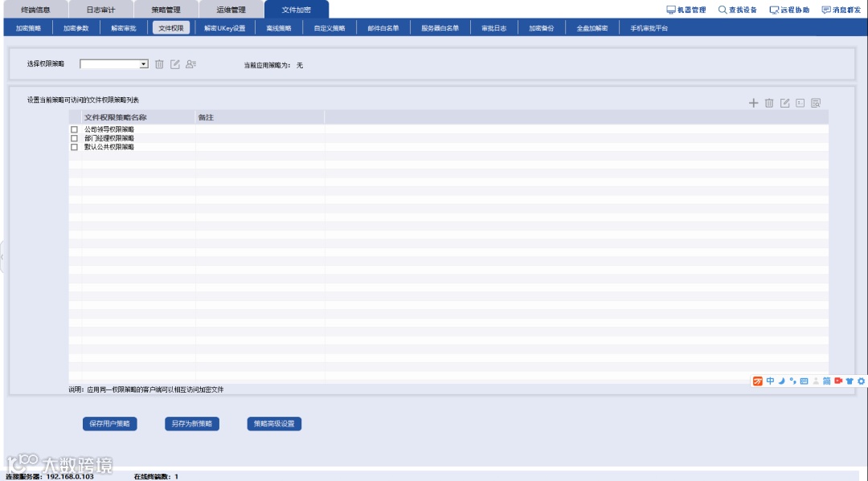Delete the selected permission policy beside the dropdown

click(x=159, y=64)
